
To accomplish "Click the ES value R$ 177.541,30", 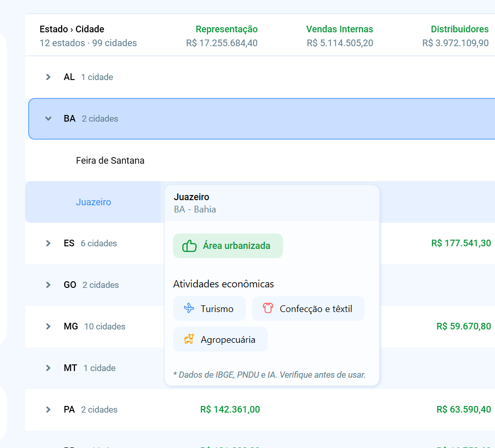I will tap(461, 243).
